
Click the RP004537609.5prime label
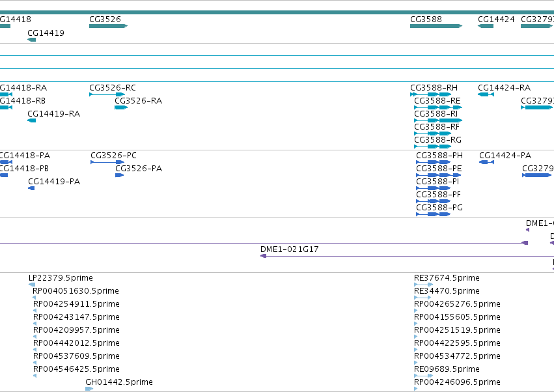click(x=76, y=356)
